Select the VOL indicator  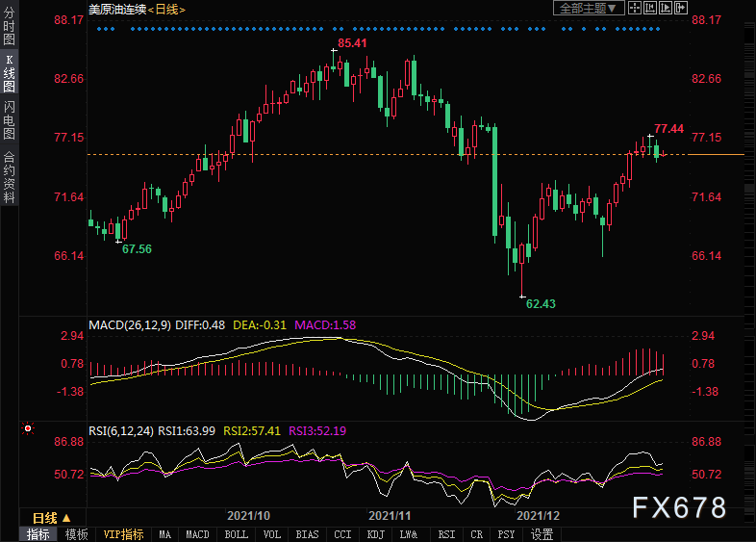(x=272, y=534)
